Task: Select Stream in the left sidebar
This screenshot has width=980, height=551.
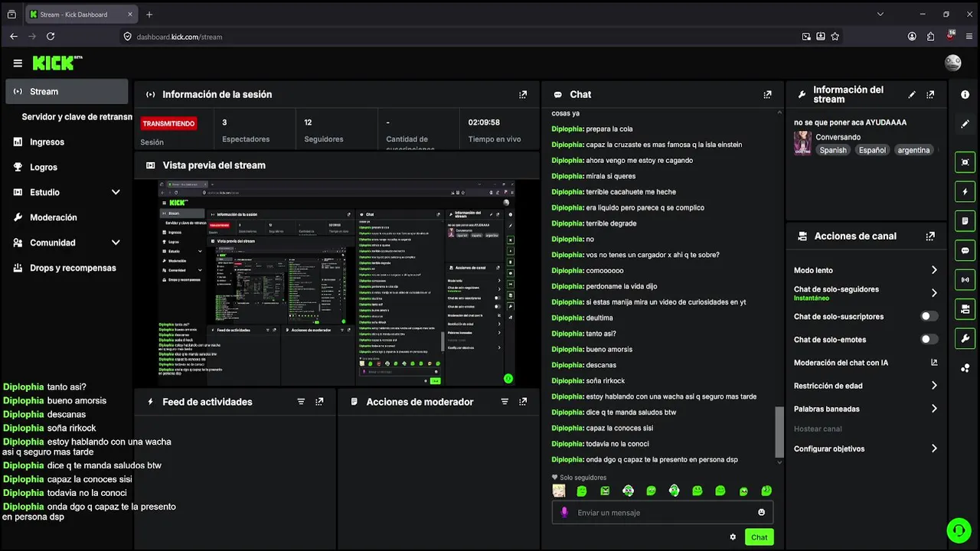Action: (x=67, y=92)
